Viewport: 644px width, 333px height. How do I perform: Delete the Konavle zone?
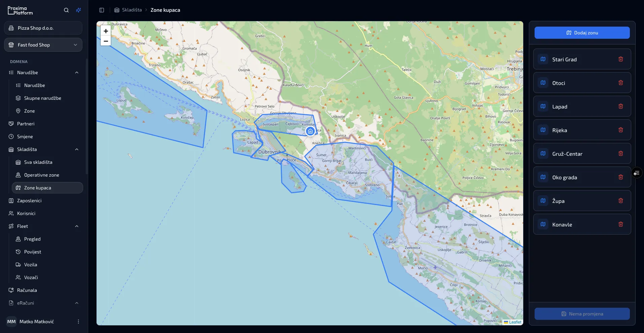pos(621,224)
